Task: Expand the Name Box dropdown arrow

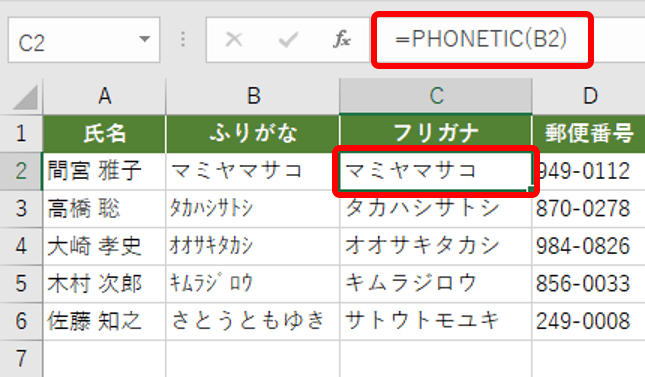Action: [144, 40]
